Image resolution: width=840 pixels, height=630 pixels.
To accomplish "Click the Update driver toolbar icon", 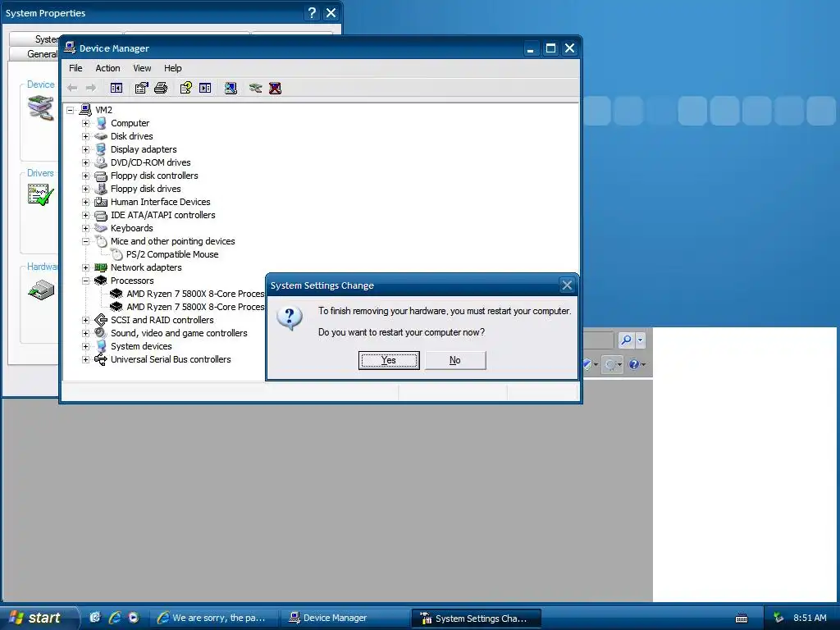I will 256,88.
